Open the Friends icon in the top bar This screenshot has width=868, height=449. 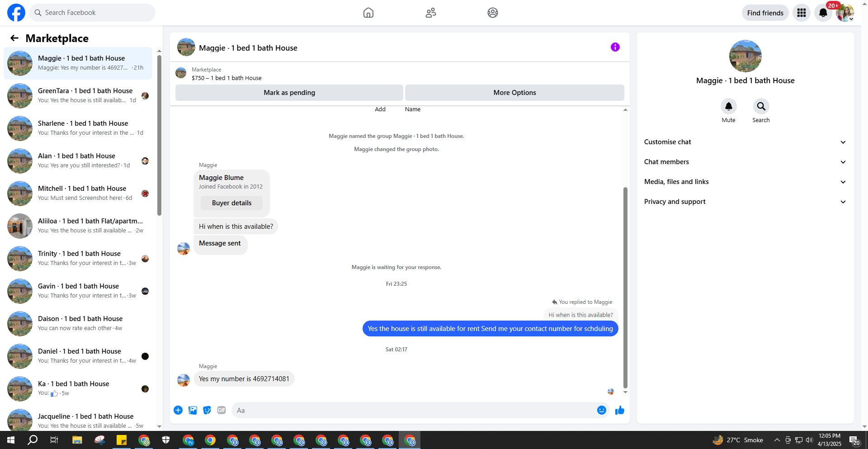pyautogui.click(x=431, y=13)
